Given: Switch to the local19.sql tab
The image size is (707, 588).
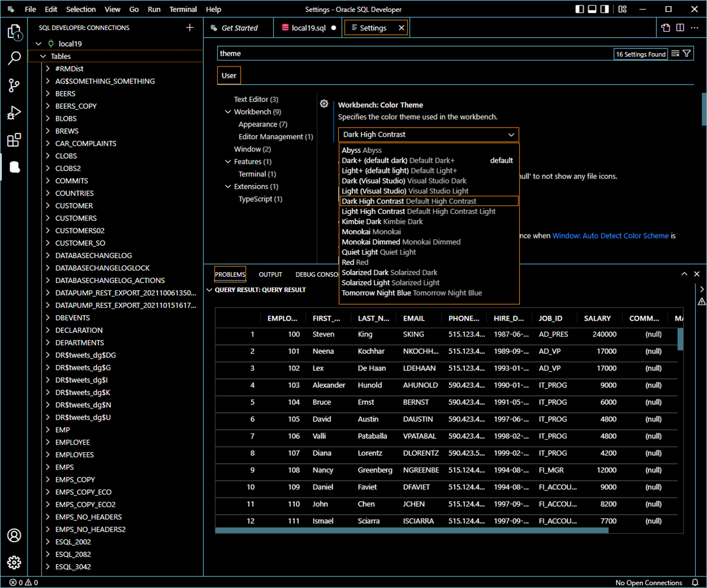Looking at the screenshot, I should (x=308, y=28).
